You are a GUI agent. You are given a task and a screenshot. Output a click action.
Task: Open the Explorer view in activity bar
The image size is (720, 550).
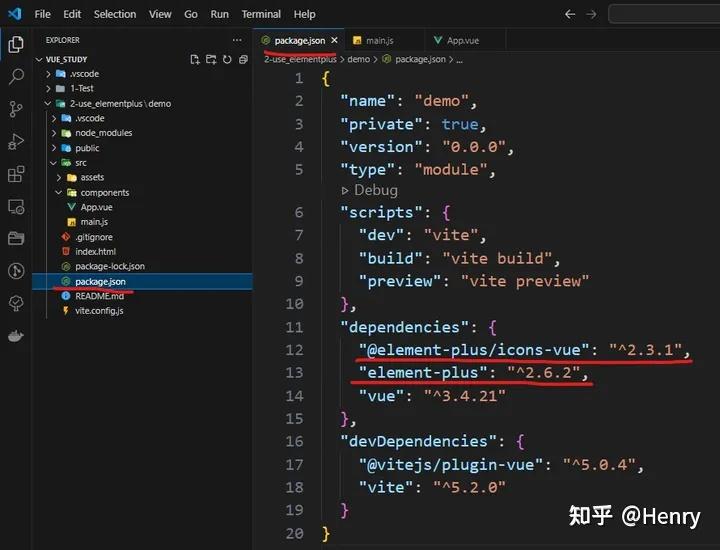click(16, 45)
